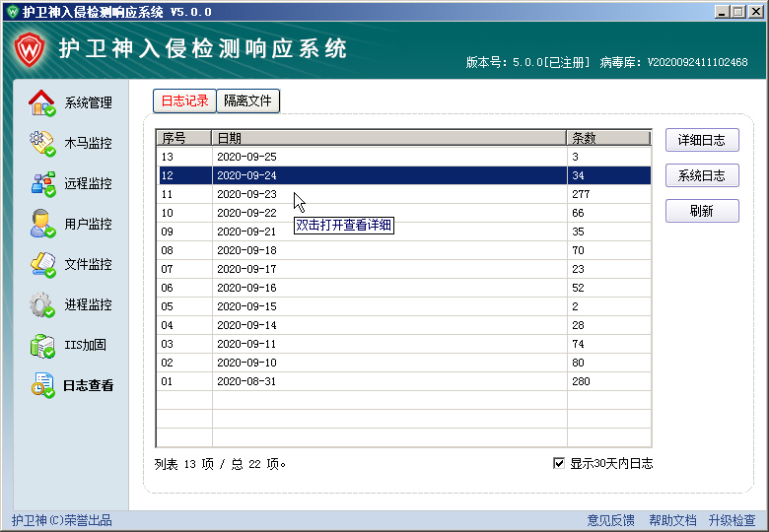Click the System Management (系统管理) house icon
This screenshot has height=532, width=769.
(x=41, y=102)
